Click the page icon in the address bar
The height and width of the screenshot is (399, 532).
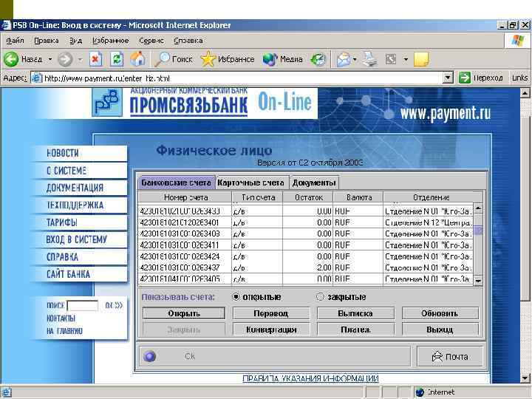(37, 78)
